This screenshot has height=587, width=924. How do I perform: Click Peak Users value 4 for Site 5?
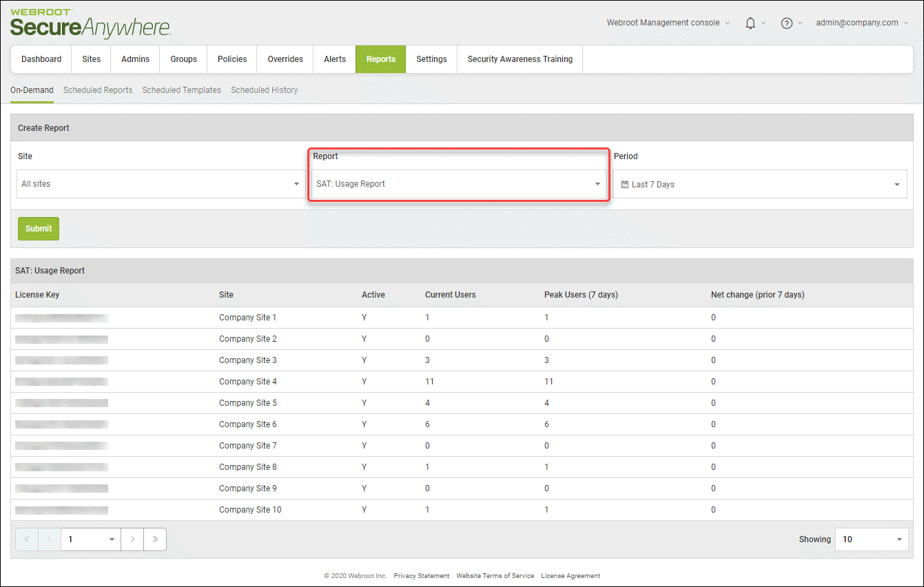(x=546, y=403)
